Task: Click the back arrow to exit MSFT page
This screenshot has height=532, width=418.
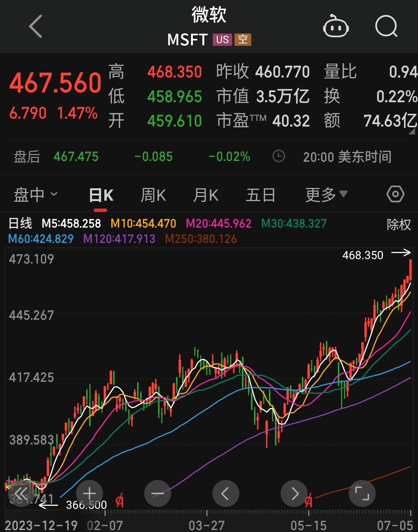Action: point(34,27)
